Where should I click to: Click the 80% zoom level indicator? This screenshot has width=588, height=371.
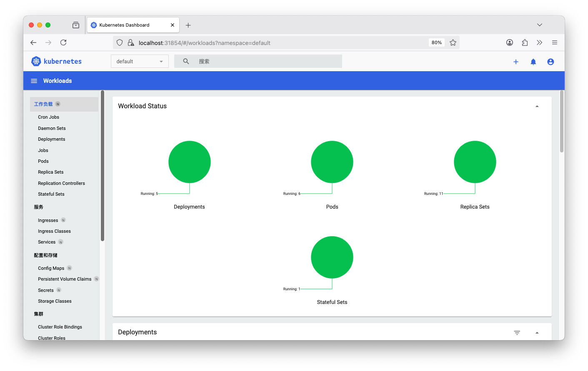(x=437, y=42)
